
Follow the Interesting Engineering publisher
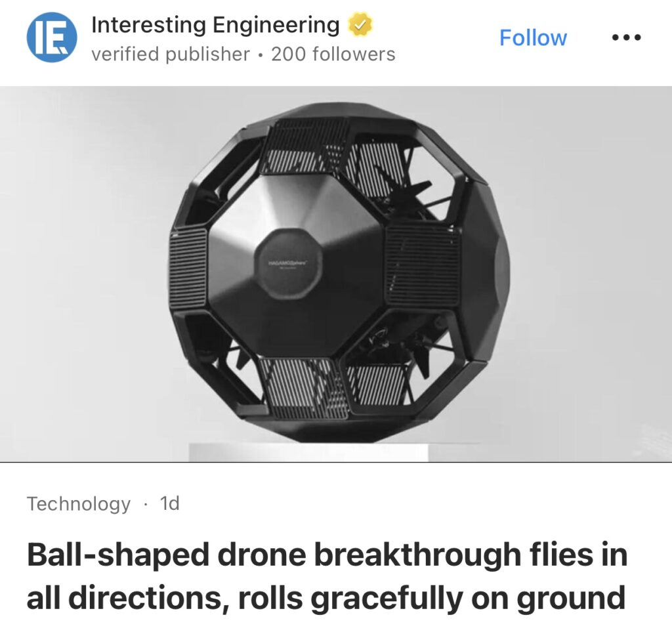click(x=533, y=37)
